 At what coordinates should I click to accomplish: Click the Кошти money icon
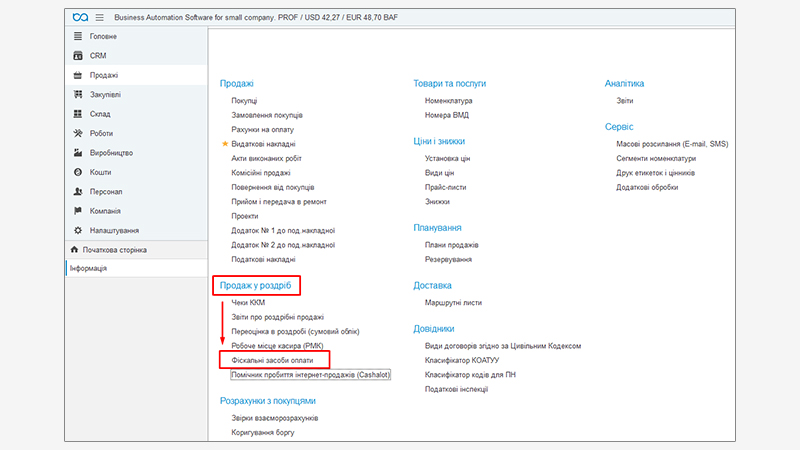pyautogui.click(x=78, y=172)
